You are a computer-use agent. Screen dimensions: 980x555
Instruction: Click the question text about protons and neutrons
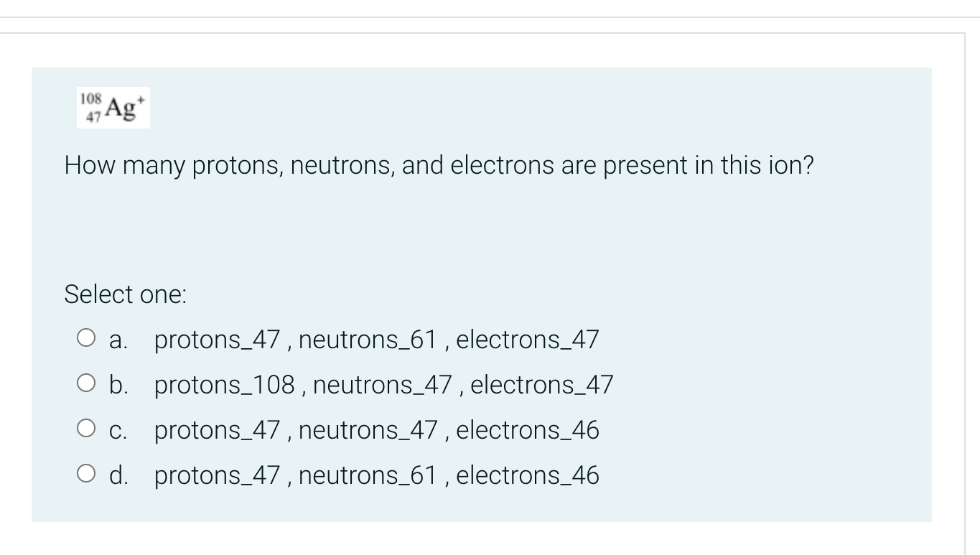point(439,165)
